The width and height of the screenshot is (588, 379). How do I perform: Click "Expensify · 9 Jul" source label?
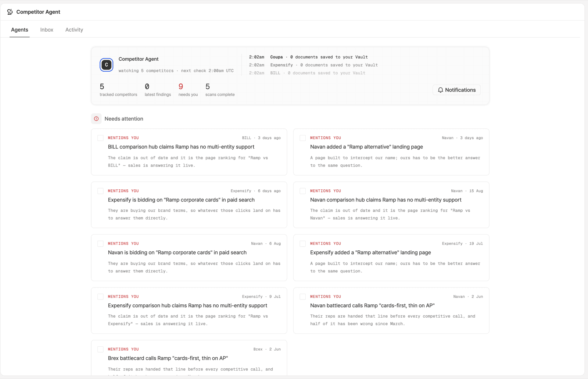pyautogui.click(x=261, y=297)
